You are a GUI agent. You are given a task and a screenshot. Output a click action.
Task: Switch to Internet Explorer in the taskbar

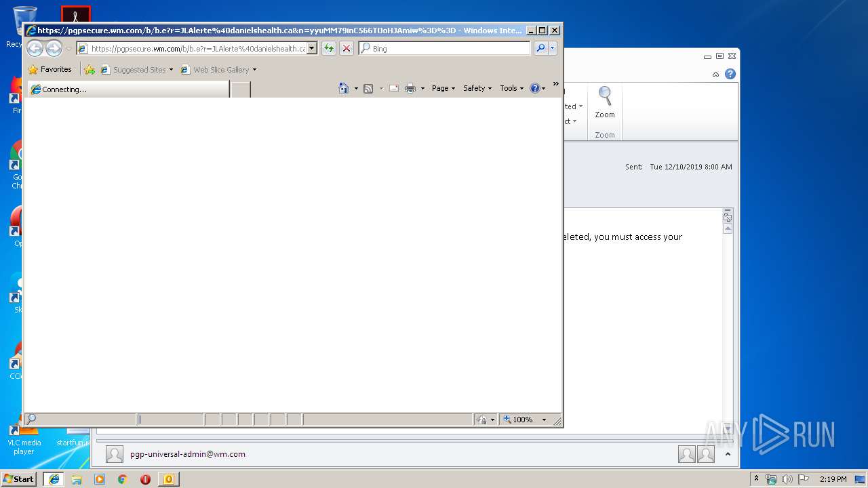[54, 479]
